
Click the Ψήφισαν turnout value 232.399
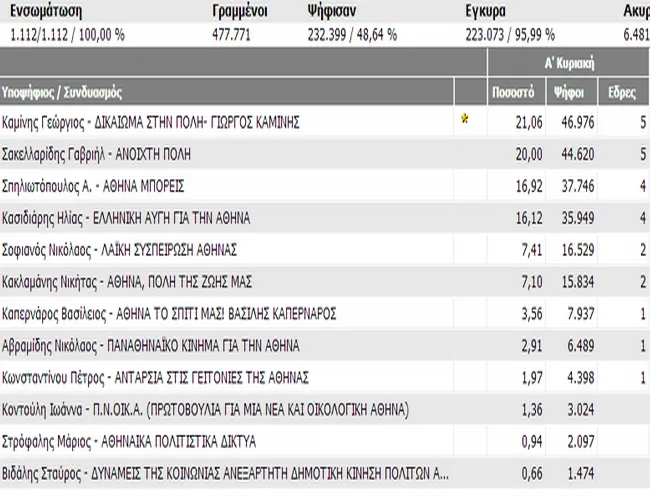pyautogui.click(x=327, y=35)
